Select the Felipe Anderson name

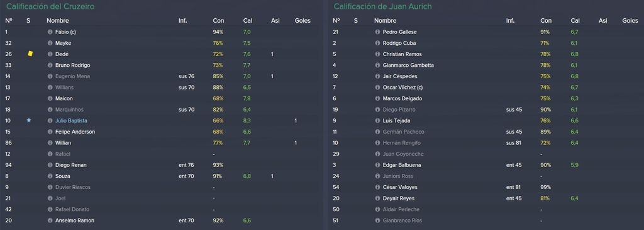(x=75, y=132)
